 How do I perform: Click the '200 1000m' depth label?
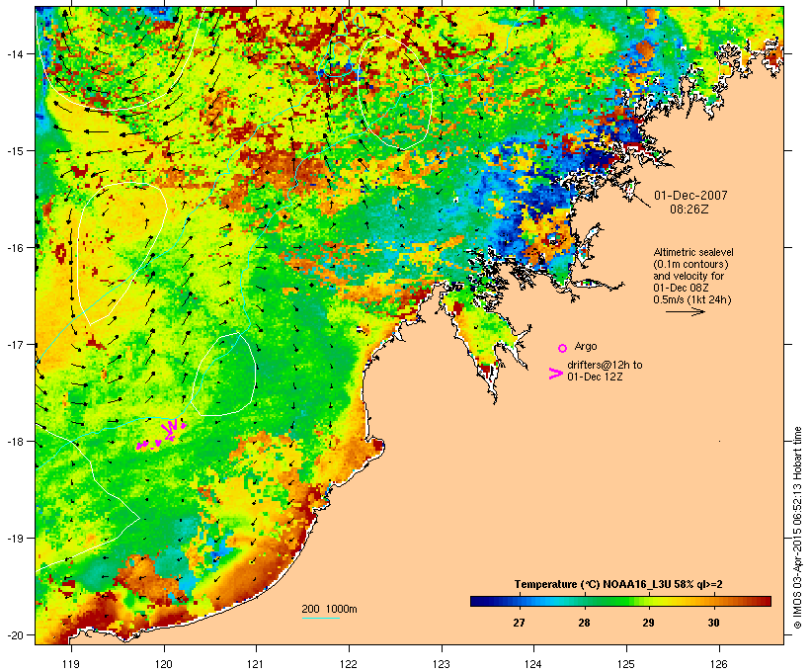[329, 609]
